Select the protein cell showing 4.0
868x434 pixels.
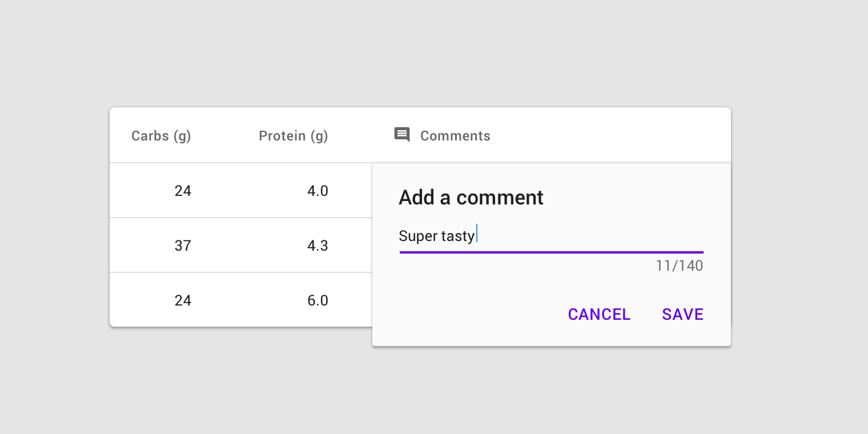click(318, 191)
